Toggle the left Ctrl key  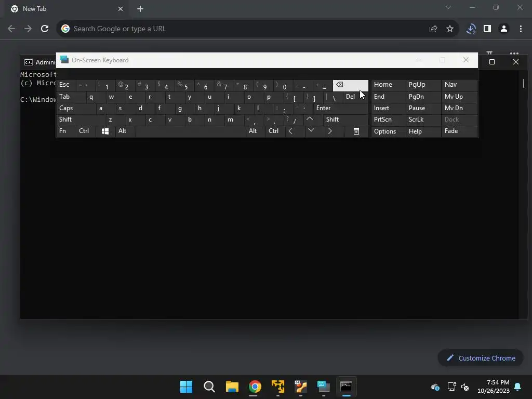click(x=86, y=131)
